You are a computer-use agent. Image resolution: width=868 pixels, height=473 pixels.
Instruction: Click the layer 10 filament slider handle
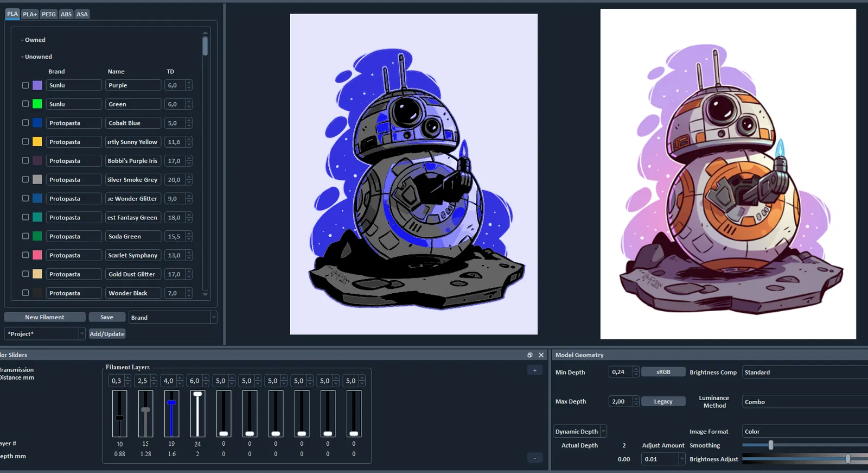point(119,418)
